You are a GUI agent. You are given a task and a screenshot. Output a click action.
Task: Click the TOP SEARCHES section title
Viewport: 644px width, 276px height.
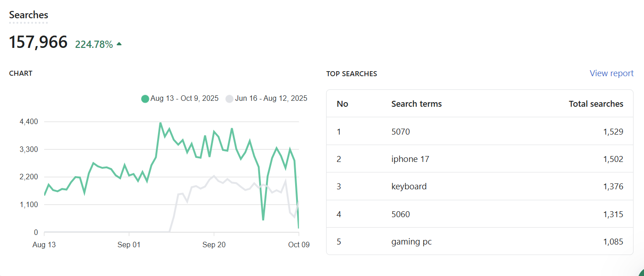point(352,74)
